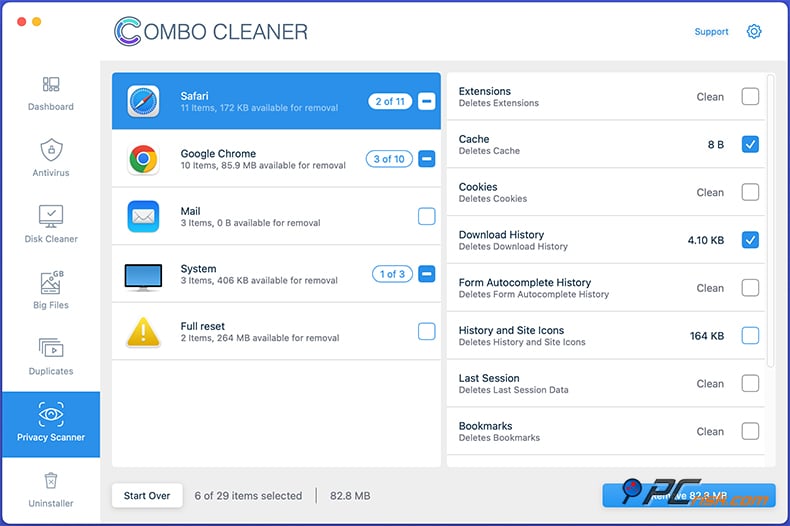
Task: Check the Full reset checkbox
Action: coord(426,331)
